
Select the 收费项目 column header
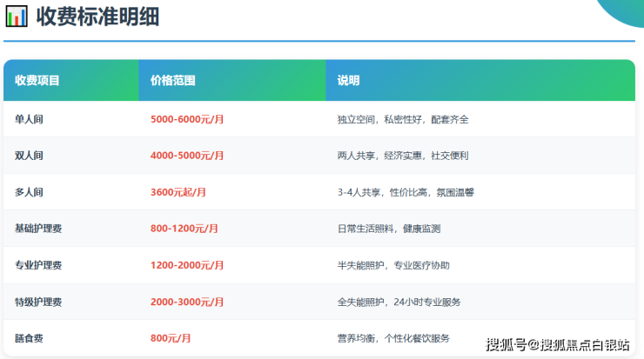(x=37, y=80)
